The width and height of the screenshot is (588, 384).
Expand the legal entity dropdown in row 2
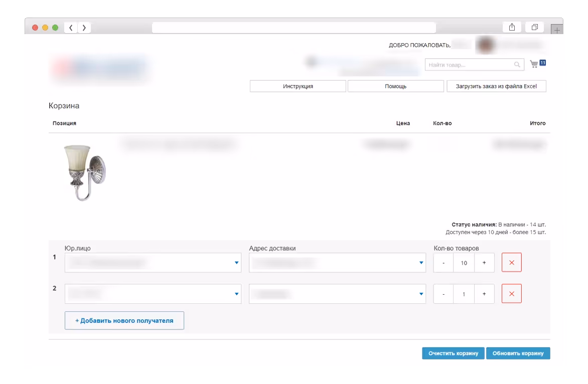pos(153,294)
